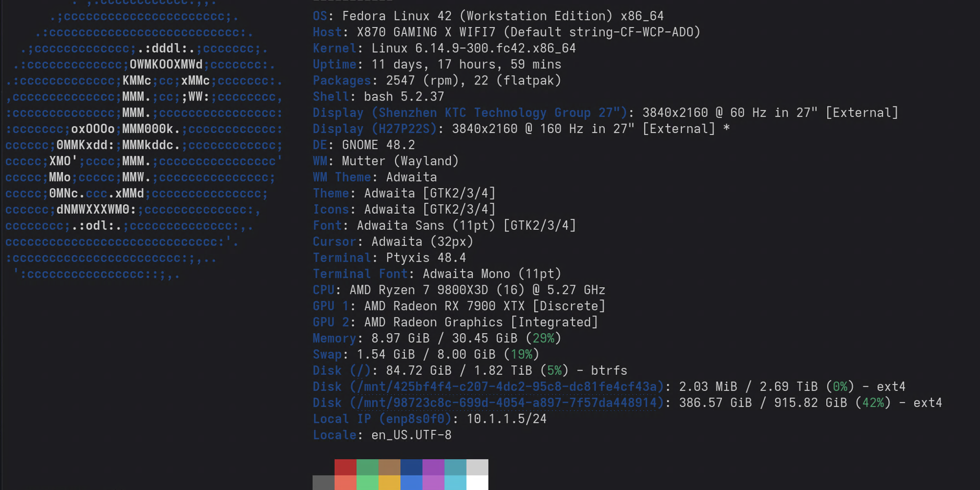The height and width of the screenshot is (490, 980).
Task: Select the bright green block in the lower palette row
Action: [x=367, y=483]
